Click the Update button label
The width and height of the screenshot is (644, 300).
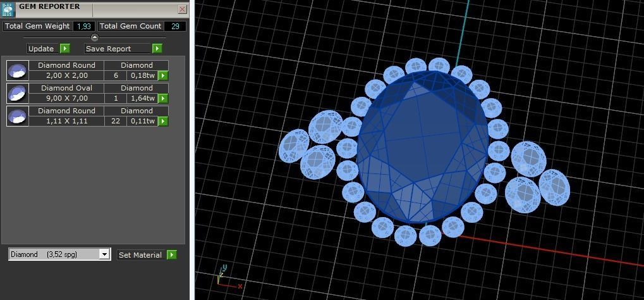pyautogui.click(x=41, y=49)
